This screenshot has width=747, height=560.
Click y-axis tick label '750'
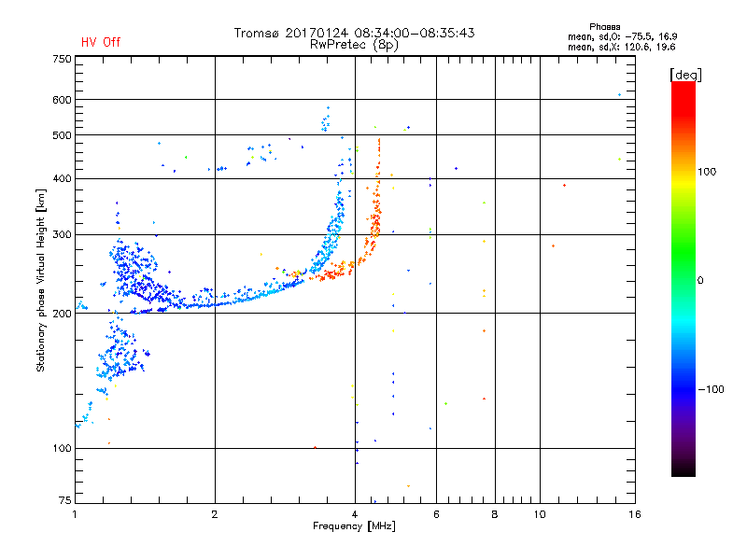[x=62, y=59]
